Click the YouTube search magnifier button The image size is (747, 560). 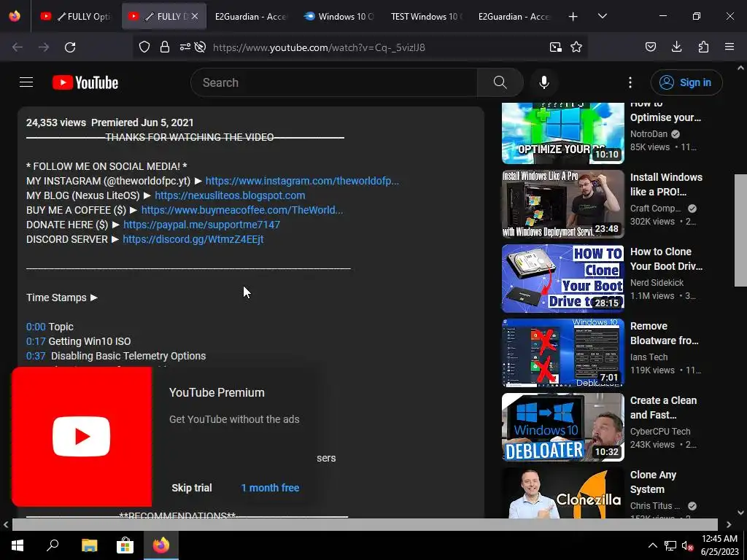(x=500, y=82)
